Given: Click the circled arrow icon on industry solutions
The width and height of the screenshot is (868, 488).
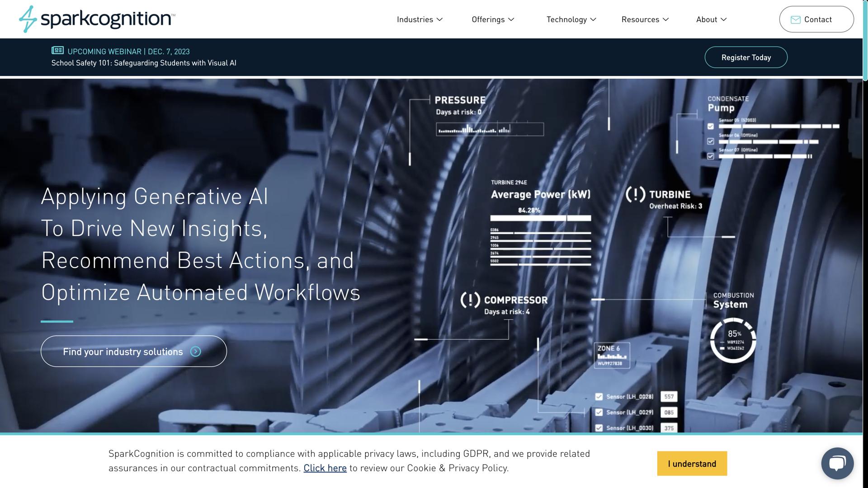Looking at the screenshot, I should pos(195,352).
